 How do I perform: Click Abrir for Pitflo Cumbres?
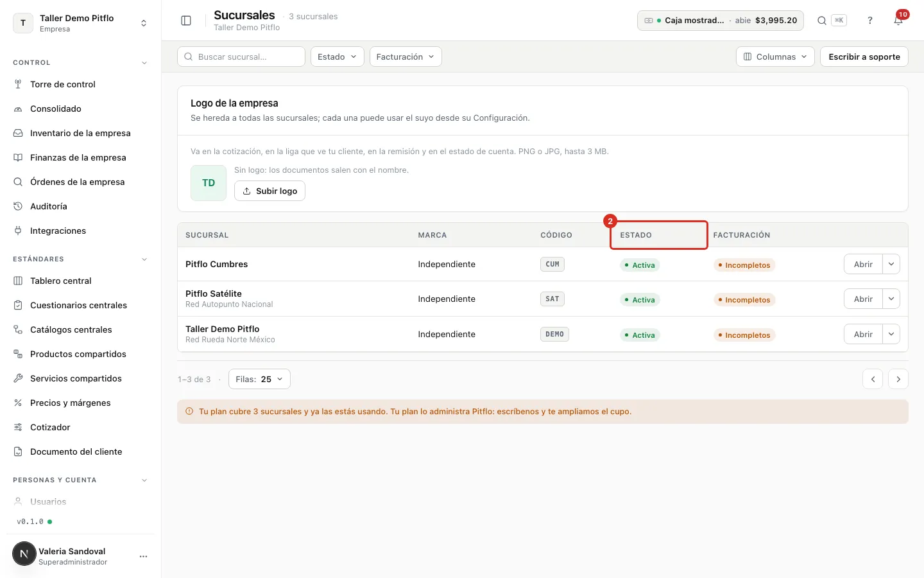click(863, 264)
